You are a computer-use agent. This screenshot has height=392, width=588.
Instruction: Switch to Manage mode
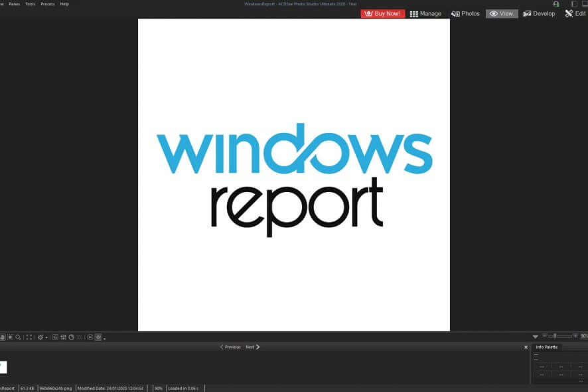(x=425, y=13)
